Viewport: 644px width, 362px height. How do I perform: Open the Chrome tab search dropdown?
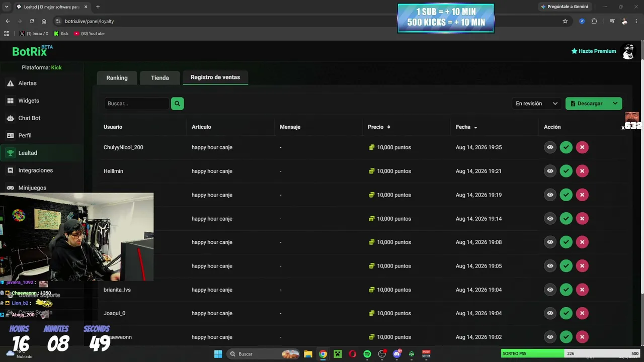7,7
